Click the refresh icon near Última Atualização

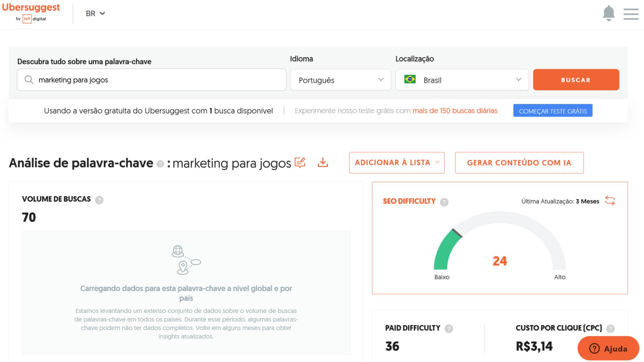pos(610,201)
